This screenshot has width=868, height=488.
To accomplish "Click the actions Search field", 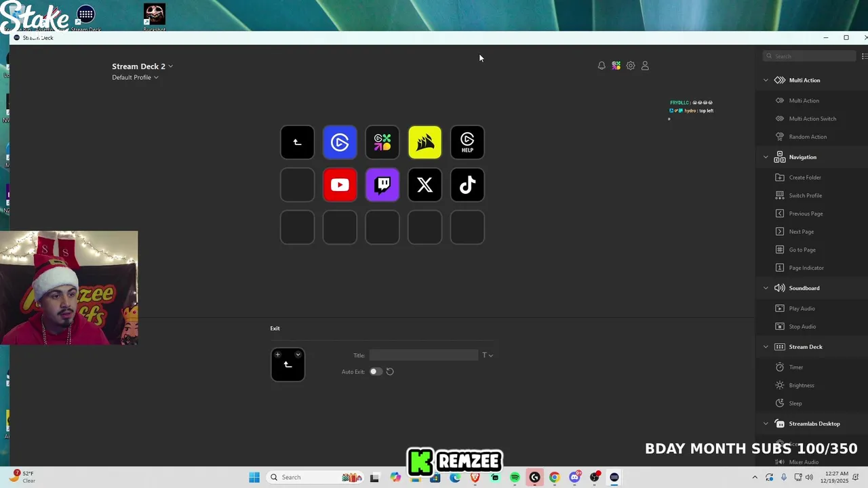I will pyautogui.click(x=810, y=56).
